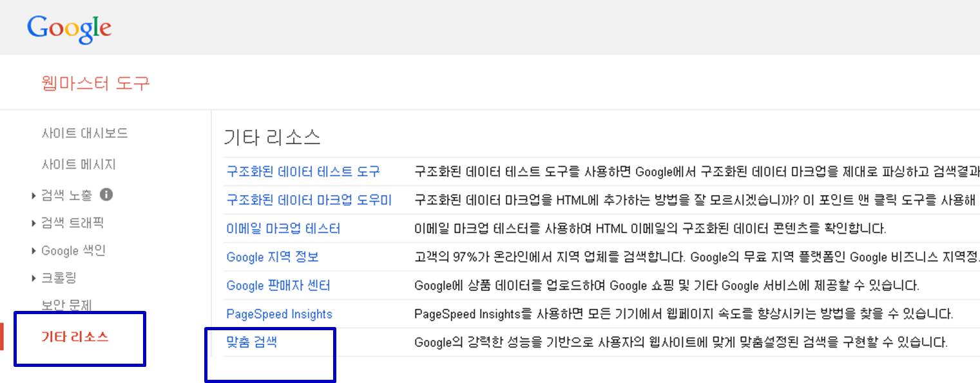980x383 pixels.
Task: Expand the 검색 트래픽 triangle
Action: point(34,223)
